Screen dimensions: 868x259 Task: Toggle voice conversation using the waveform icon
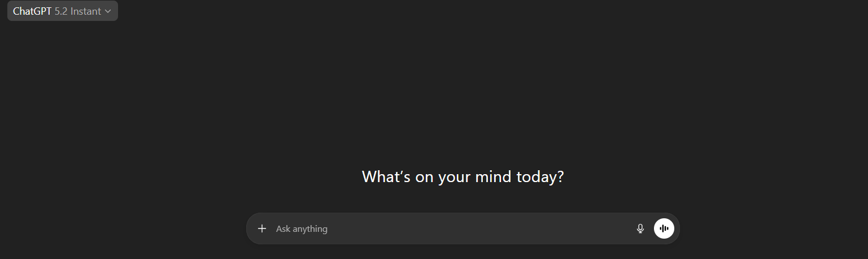click(x=664, y=228)
